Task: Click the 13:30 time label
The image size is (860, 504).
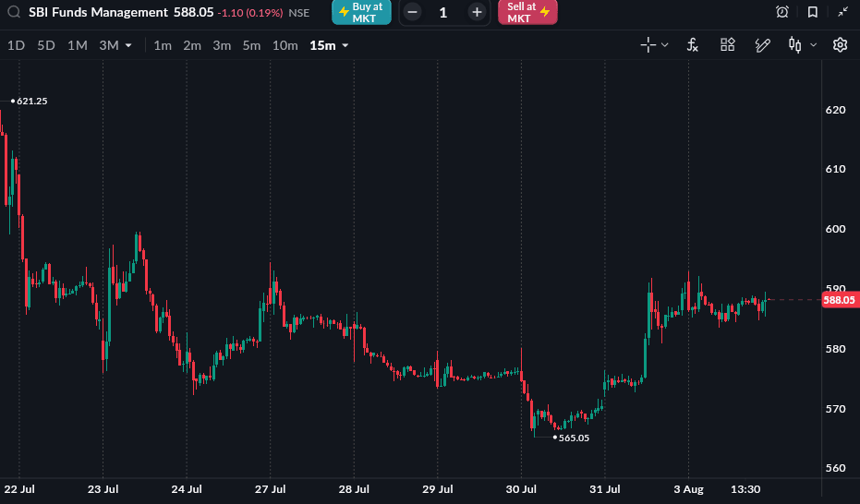Action: 746,489
